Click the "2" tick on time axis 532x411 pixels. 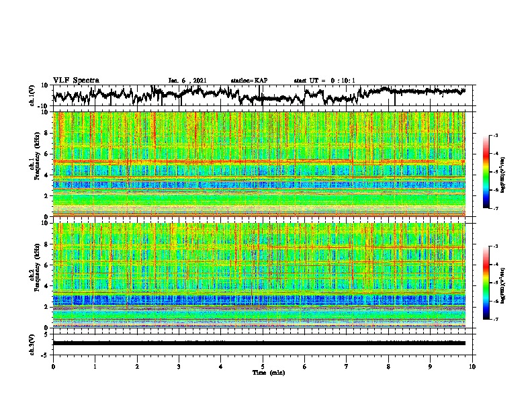coord(137,367)
